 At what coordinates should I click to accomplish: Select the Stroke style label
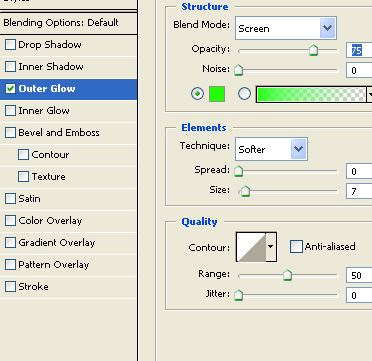33,287
